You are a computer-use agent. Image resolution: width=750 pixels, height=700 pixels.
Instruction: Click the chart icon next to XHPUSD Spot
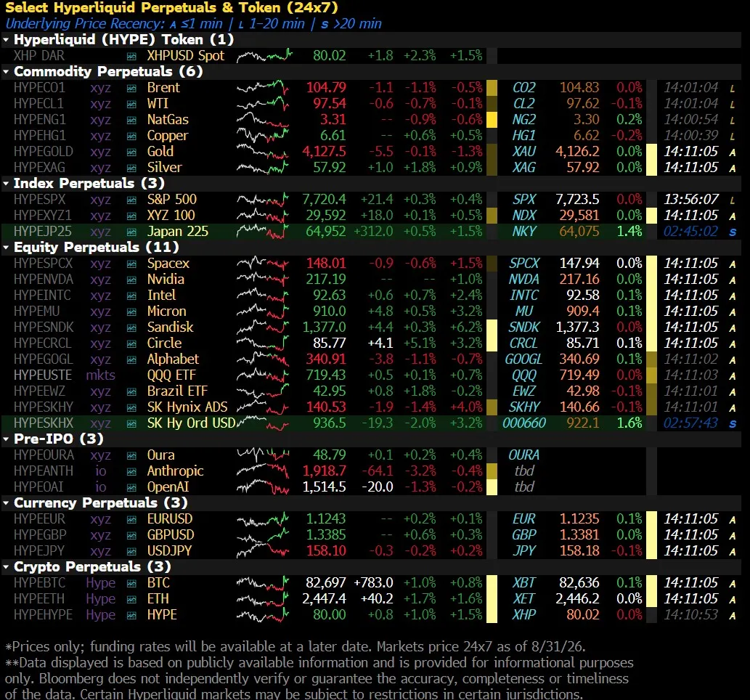click(x=131, y=57)
